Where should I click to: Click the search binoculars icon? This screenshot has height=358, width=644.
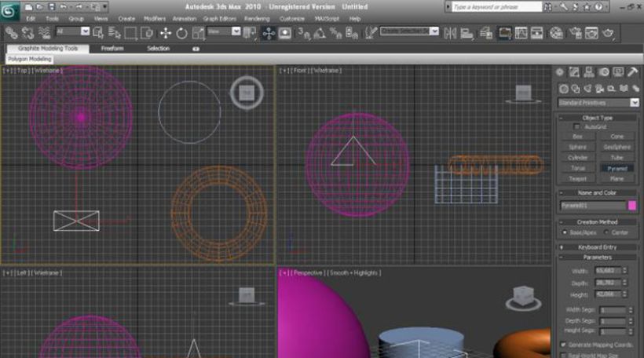(548, 6)
